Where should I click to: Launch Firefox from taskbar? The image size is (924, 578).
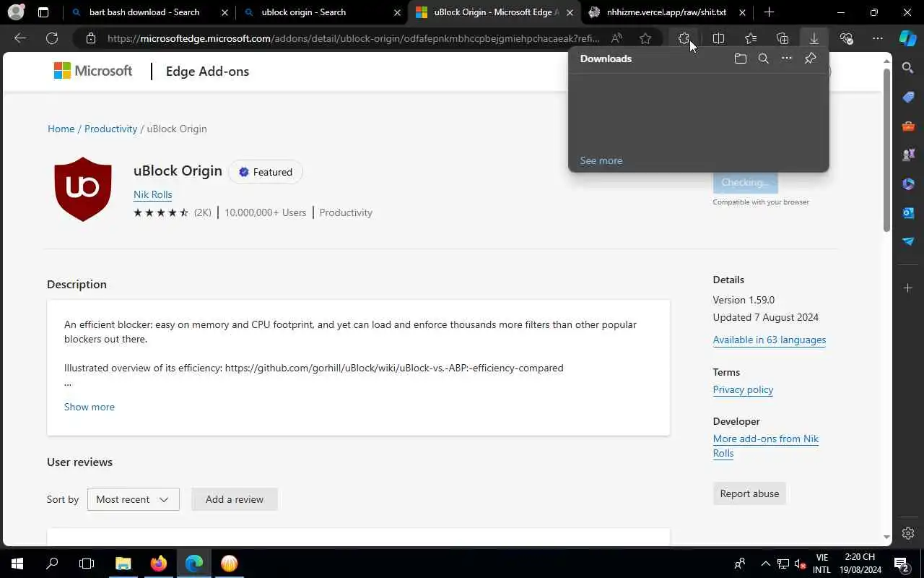(159, 564)
